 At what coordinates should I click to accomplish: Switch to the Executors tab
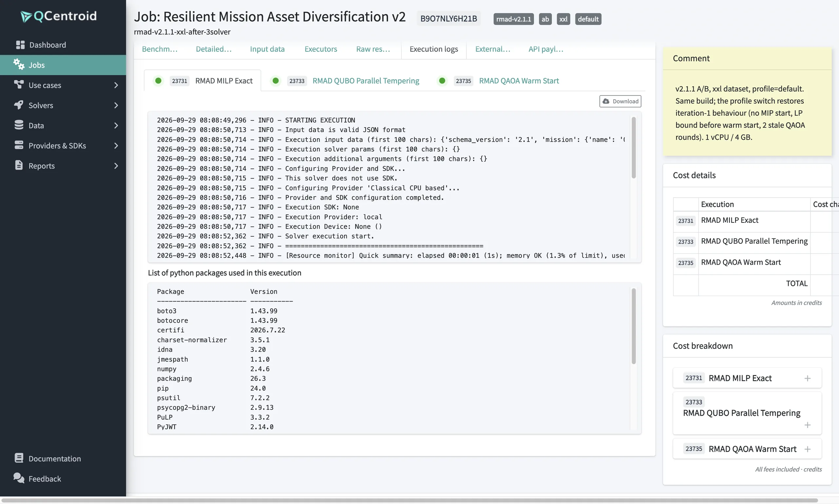click(321, 49)
